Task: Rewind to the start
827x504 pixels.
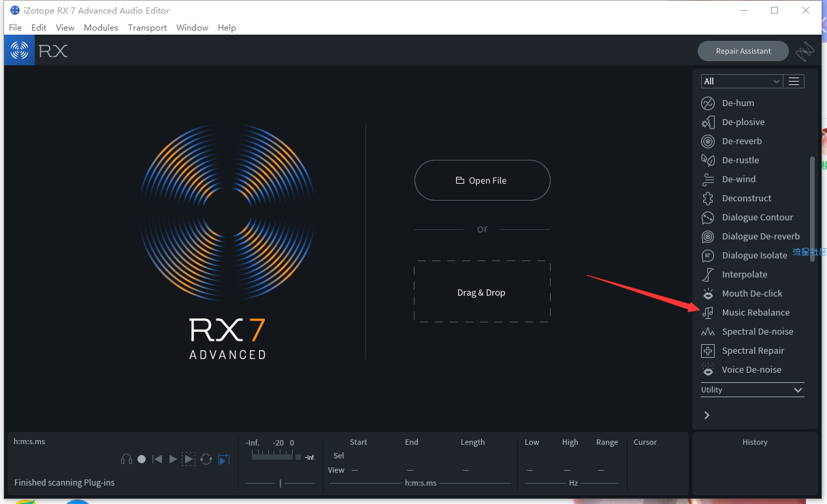Action: click(157, 459)
